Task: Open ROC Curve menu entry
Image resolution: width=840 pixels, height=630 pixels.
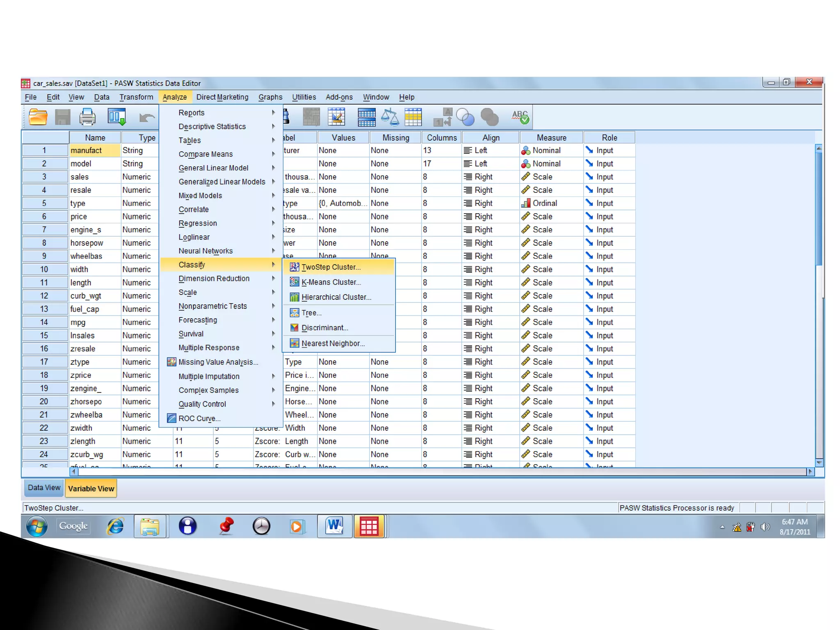Action: (221, 419)
